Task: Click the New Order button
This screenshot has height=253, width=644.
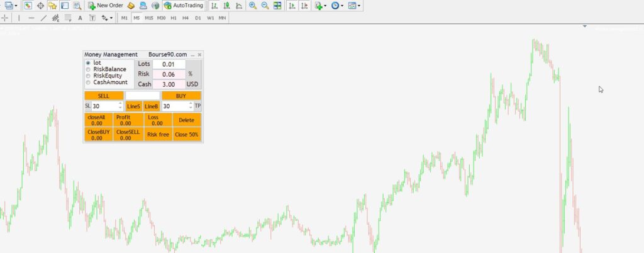Action: pos(106,6)
